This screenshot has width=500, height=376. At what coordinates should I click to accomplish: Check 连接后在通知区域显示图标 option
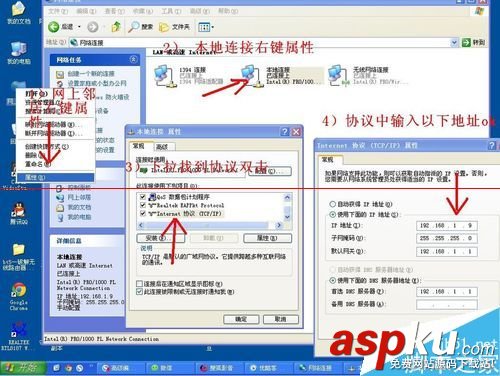[x=140, y=284]
